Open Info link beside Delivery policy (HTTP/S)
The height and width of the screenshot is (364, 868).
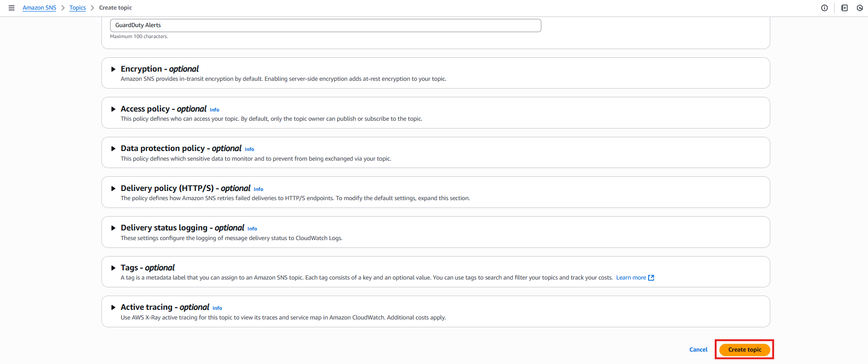258,189
